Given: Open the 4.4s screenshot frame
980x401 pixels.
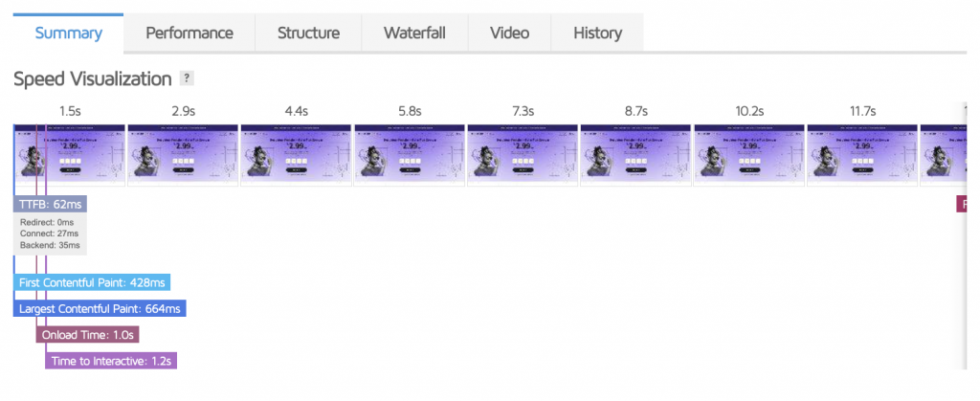Looking at the screenshot, I should [297, 155].
